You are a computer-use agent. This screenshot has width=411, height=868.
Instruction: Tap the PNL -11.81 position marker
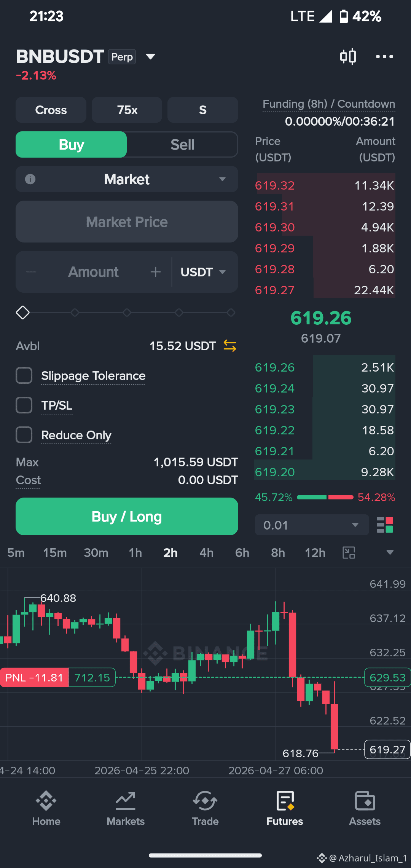(34, 678)
